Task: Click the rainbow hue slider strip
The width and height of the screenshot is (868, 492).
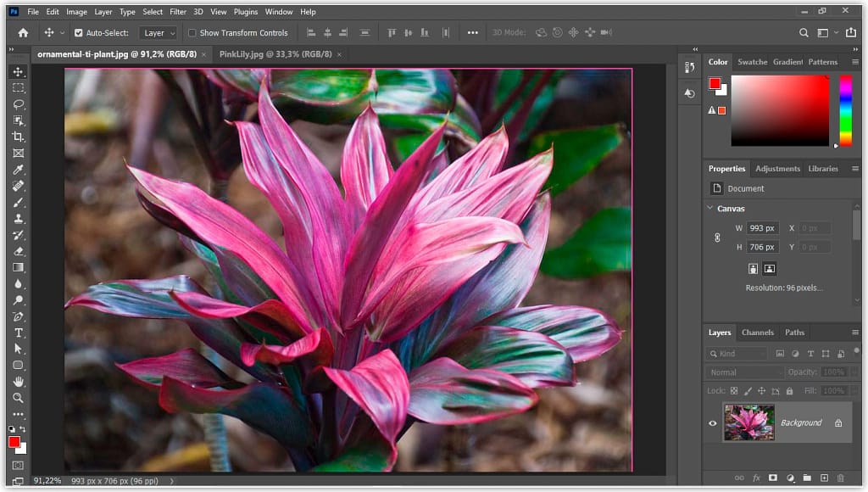Action: pyautogui.click(x=846, y=111)
